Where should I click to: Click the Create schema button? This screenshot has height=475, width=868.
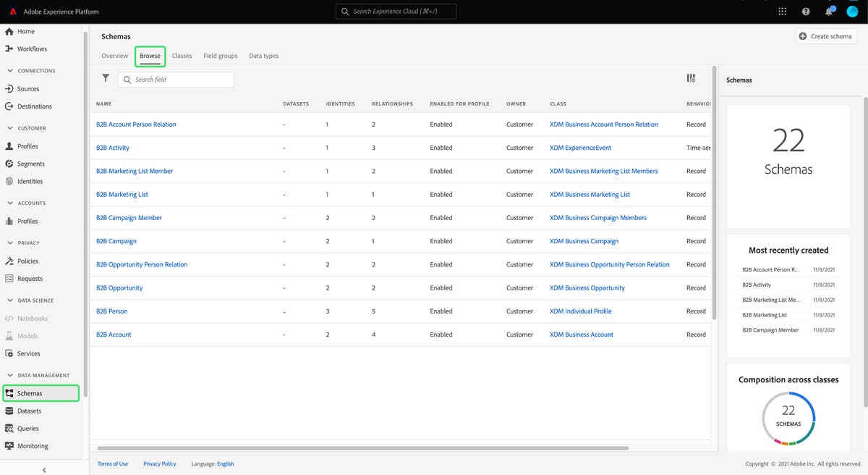click(825, 35)
